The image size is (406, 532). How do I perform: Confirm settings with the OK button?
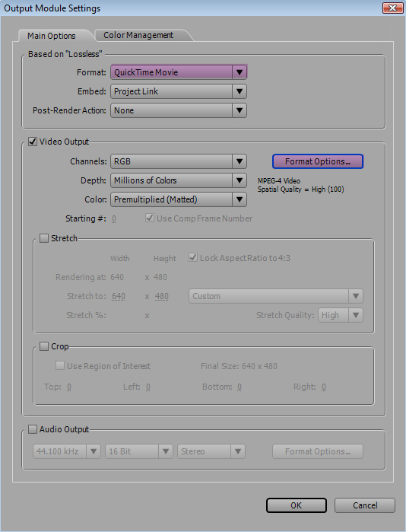tap(297, 505)
